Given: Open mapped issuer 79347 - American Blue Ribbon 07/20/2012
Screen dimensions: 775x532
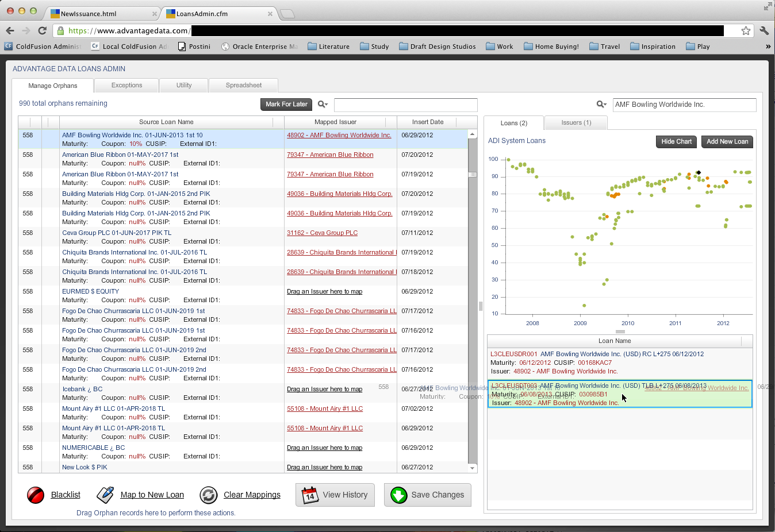Looking at the screenshot, I should (330, 155).
